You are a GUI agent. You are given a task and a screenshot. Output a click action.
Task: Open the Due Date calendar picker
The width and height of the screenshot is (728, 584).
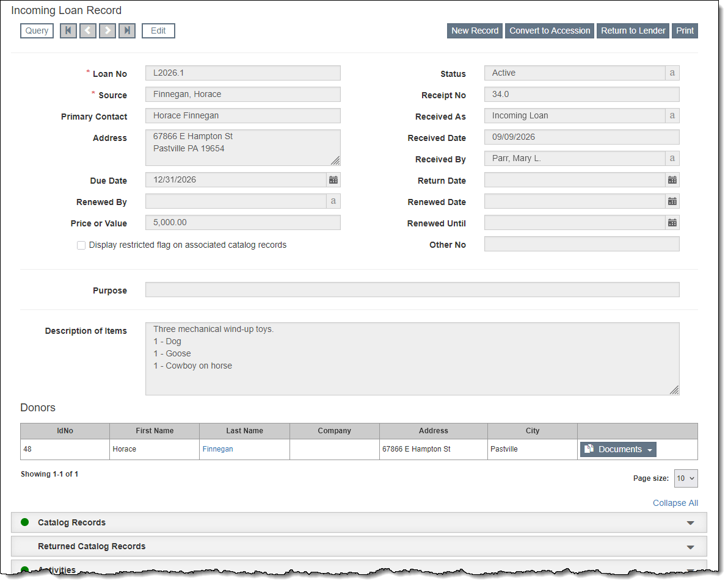(333, 180)
